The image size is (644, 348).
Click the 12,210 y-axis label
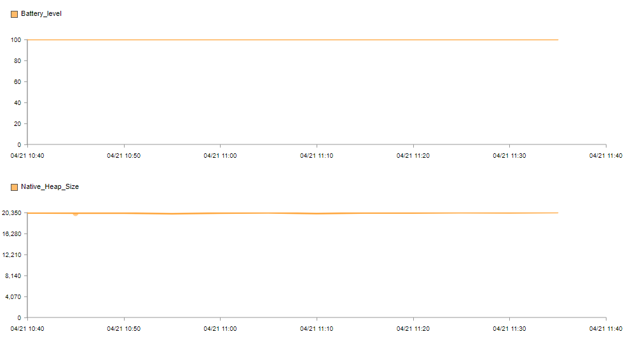point(11,254)
